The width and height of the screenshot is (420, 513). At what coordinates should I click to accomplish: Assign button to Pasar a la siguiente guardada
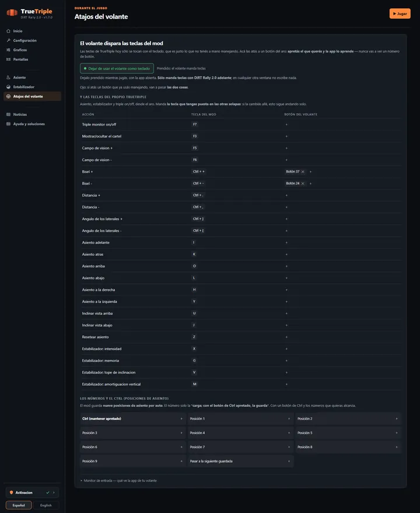point(289,461)
